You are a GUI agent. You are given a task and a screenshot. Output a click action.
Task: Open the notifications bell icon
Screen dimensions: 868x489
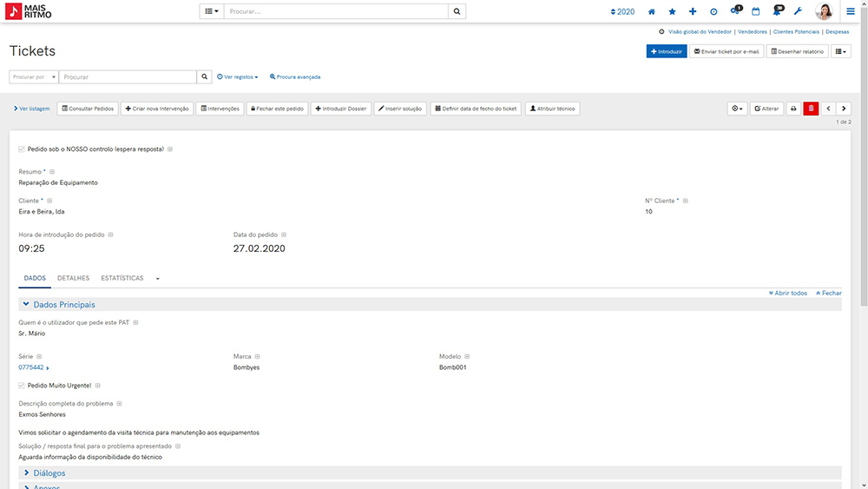[778, 10]
